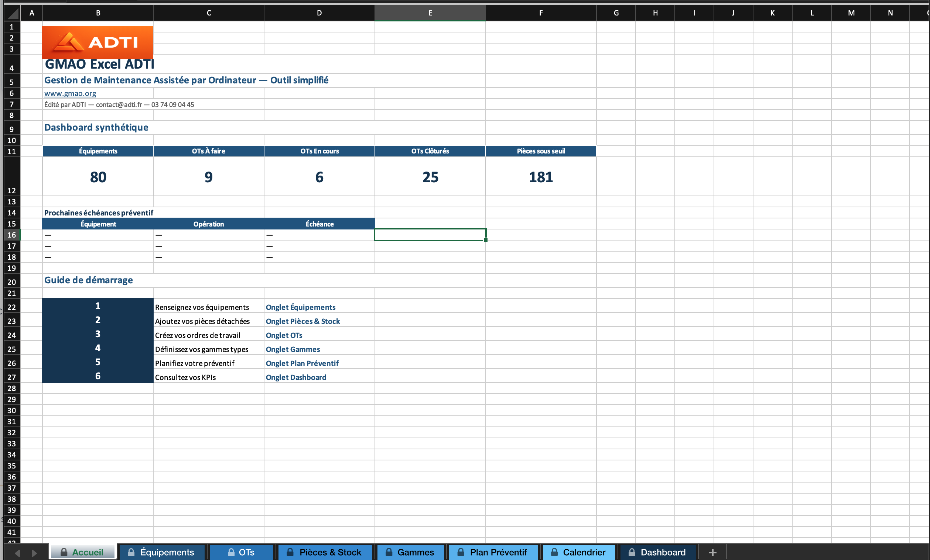Open the www.gmao.org hyperlink
930x560 pixels.
click(x=70, y=93)
